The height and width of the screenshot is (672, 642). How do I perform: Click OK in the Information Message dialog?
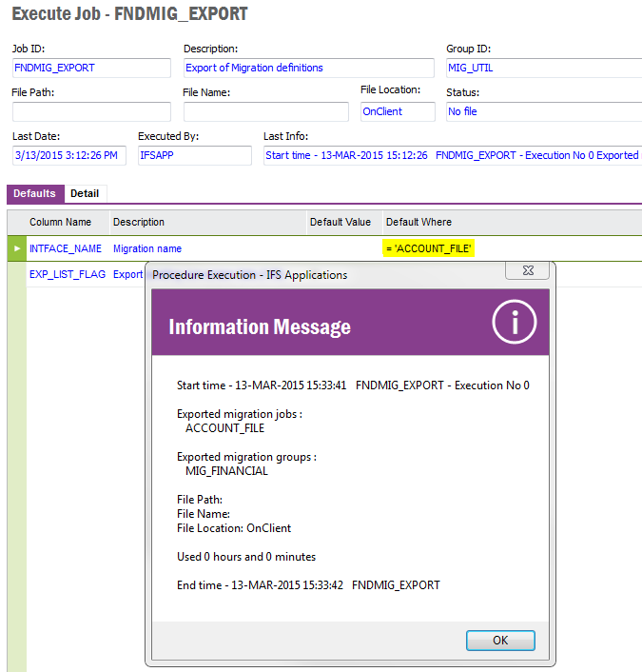point(500,641)
